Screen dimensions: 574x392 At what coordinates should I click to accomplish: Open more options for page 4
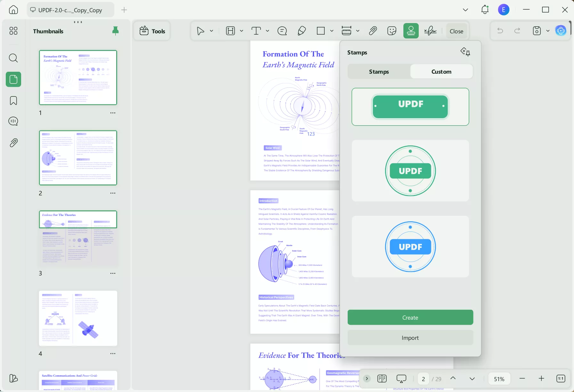click(x=113, y=354)
